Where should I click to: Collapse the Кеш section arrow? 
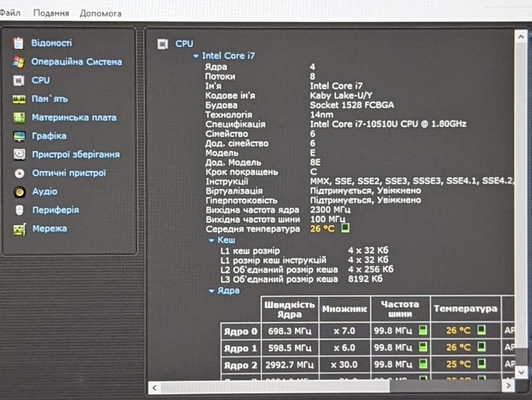[212, 240]
